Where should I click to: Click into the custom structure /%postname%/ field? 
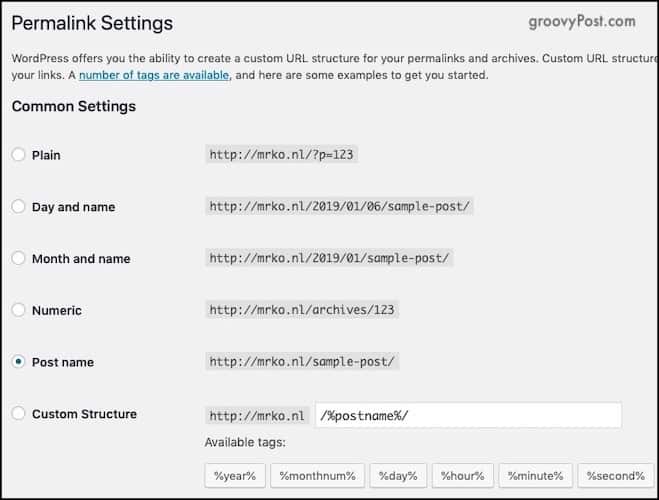point(468,416)
